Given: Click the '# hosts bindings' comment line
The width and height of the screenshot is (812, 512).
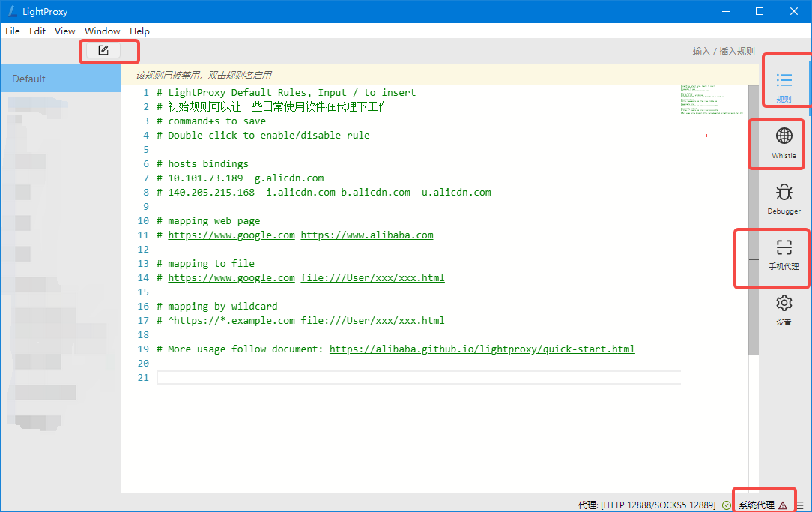Looking at the screenshot, I should tap(202, 163).
